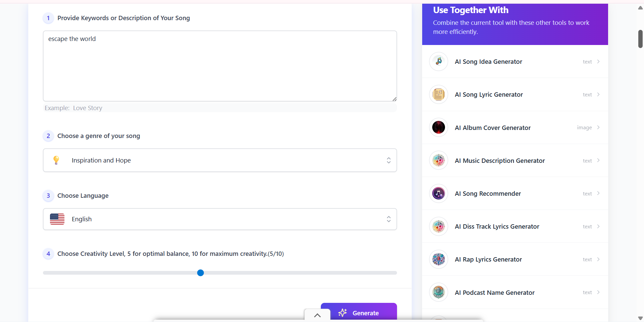The image size is (644, 322).
Task: Open the genre dropdown showing Inspiration and Hope
Action: coord(220,160)
